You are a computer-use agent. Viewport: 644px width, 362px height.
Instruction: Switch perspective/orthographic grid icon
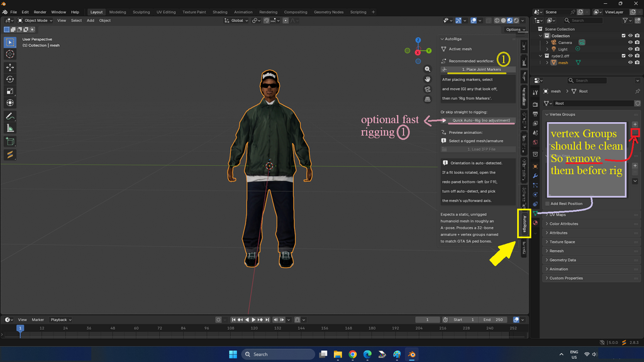(428, 99)
